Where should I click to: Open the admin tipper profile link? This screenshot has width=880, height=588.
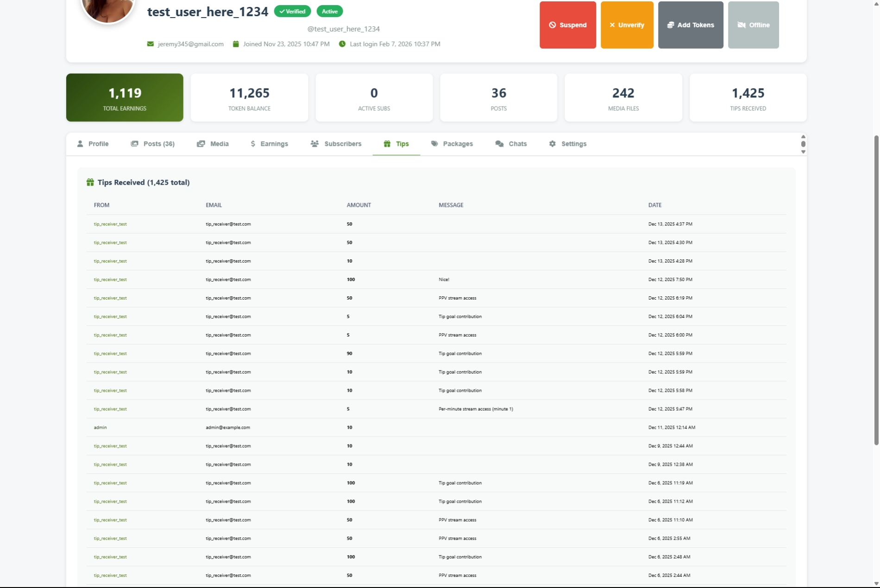coord(100,427)
